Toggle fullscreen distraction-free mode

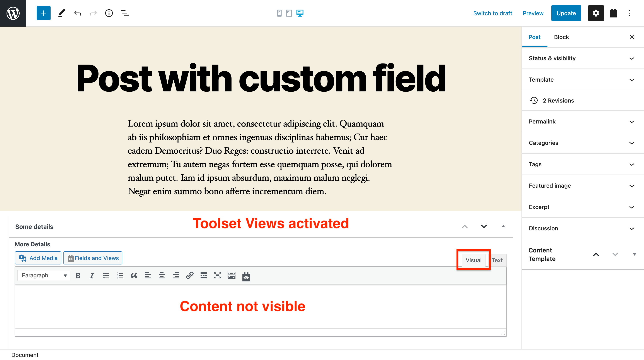[218, 276]
